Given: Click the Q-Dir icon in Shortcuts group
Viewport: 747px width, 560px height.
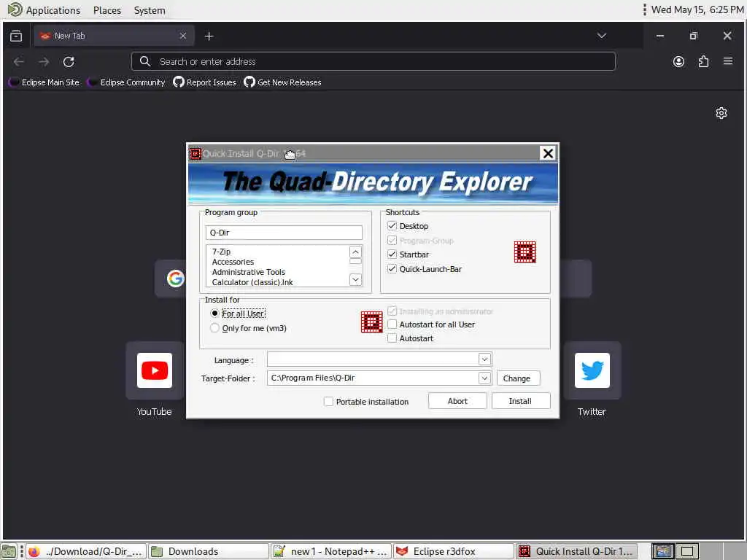Looking at the screenshot, I should click(525, 252).
